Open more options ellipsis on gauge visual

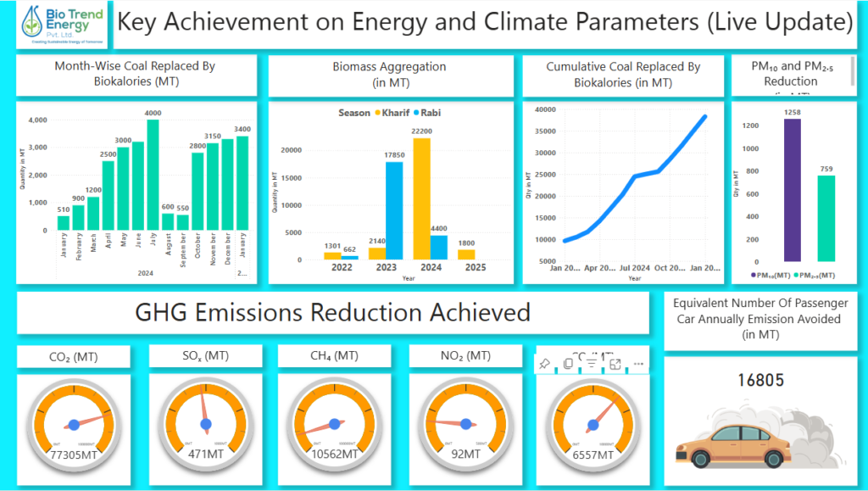click(638, 363)
